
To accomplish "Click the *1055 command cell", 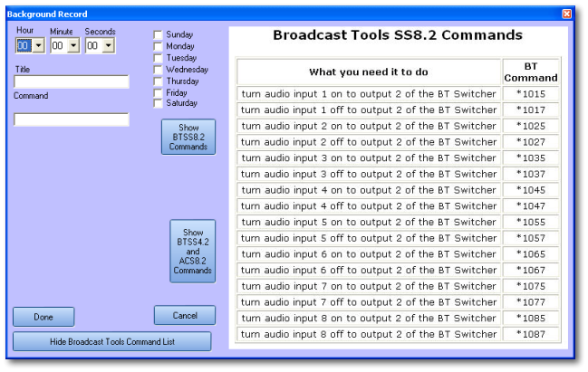I will click(531, 222).
